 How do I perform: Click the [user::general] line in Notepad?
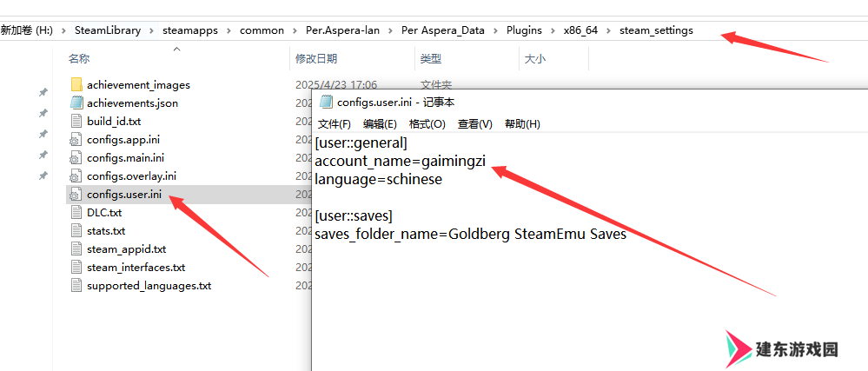pos(361,142)
